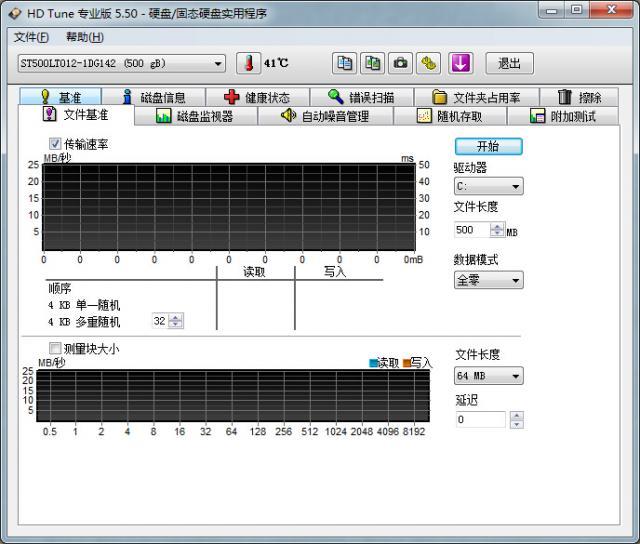The width and height of the screenshot is (640, 544).
Task: Open the 文件(F) menu
Action: point(31,37)
